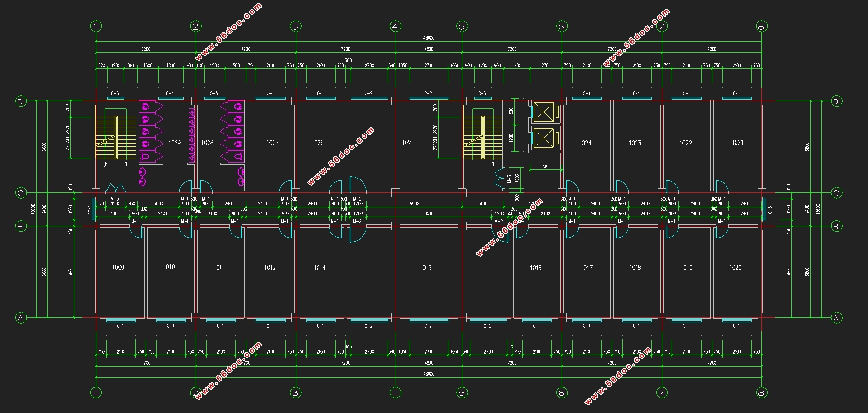The height and width of the screenshot is (413, 868).
Task: Select room label 1024
Action: point(585,143)
